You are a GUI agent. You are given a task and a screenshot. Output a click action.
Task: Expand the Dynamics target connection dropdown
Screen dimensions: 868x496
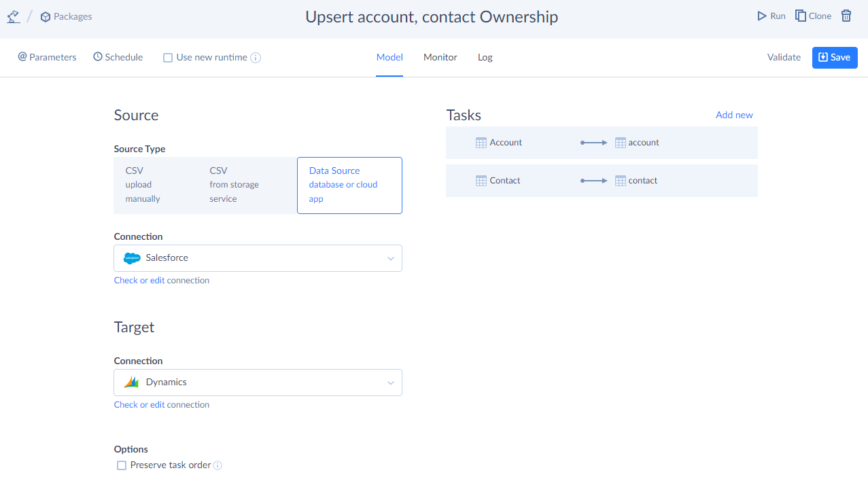[x=390, y=383]
